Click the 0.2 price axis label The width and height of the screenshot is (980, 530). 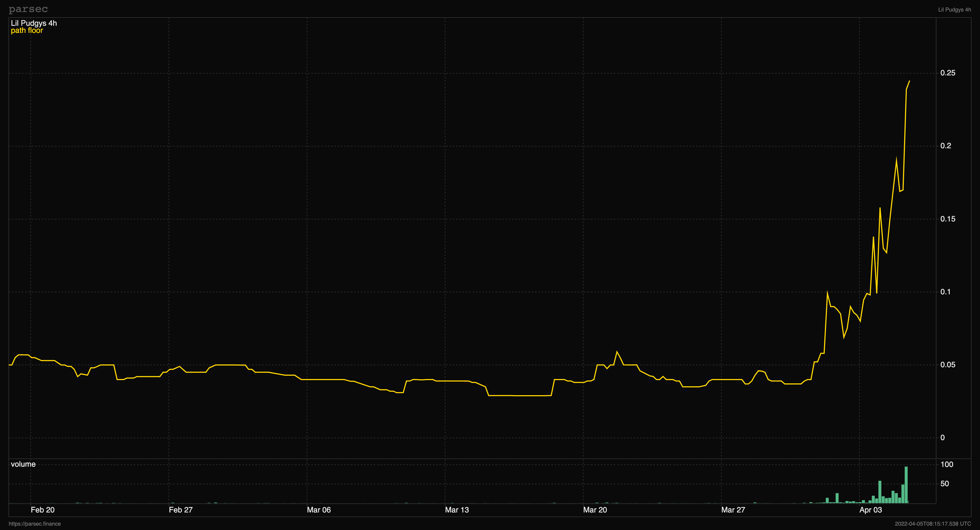946,146
